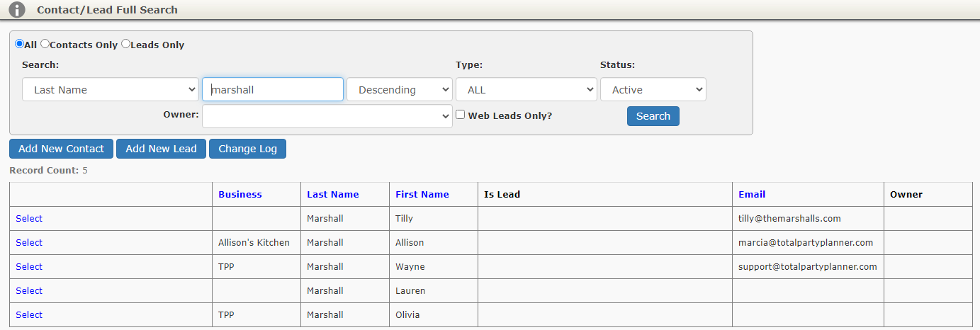Select the Contacts Only radio button
This screenshot has width=980, height=330.
click(x=45, y=44)
